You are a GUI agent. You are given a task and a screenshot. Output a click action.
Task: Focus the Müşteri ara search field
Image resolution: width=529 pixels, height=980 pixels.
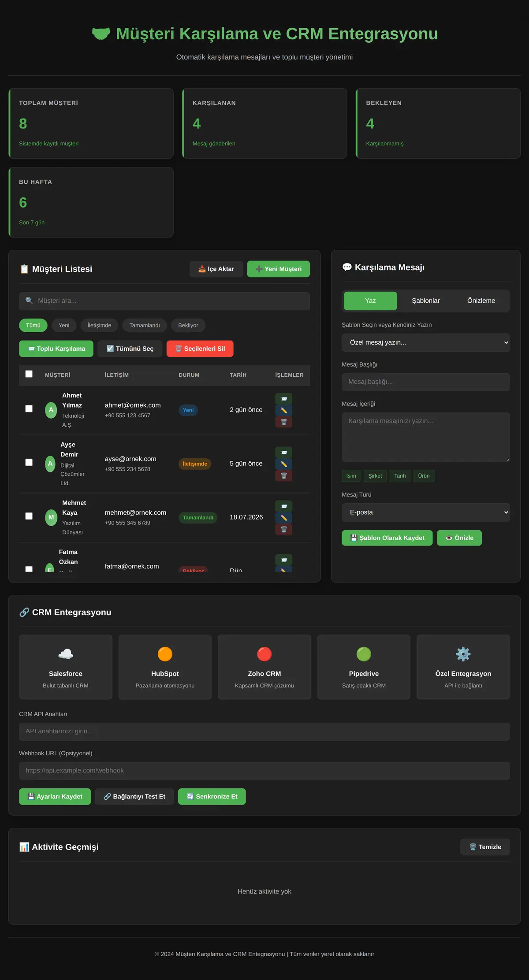point(164,301)
